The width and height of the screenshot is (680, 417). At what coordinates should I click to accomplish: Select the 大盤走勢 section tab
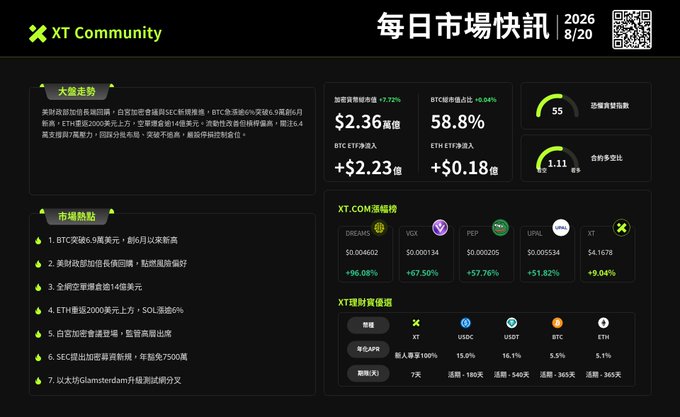coord(77,91)
